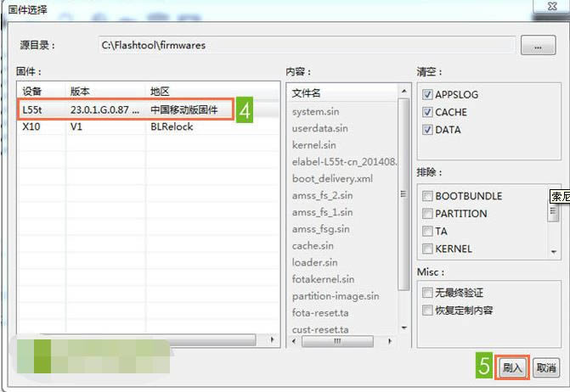570x392 pixels.
Task: Enable the 无最终验证 option
Action: (x=427, y=293)
